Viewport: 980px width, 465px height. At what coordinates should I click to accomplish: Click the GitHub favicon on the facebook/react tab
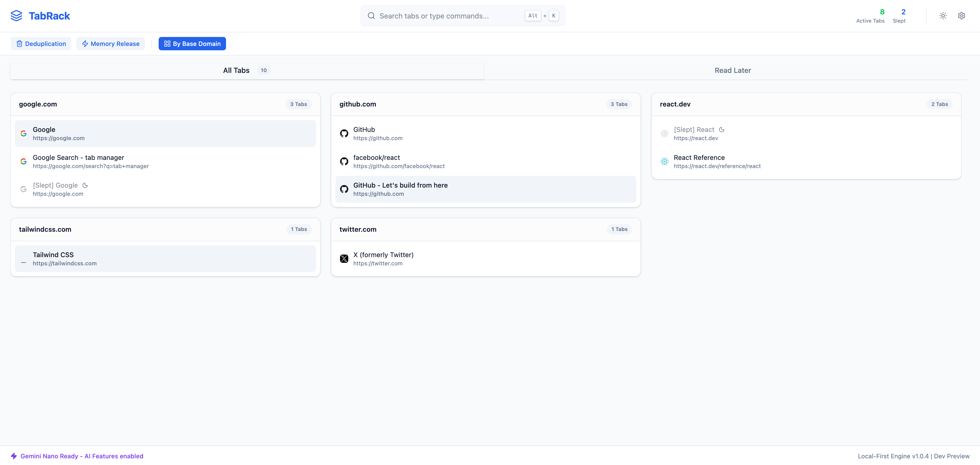pos(344,161)
